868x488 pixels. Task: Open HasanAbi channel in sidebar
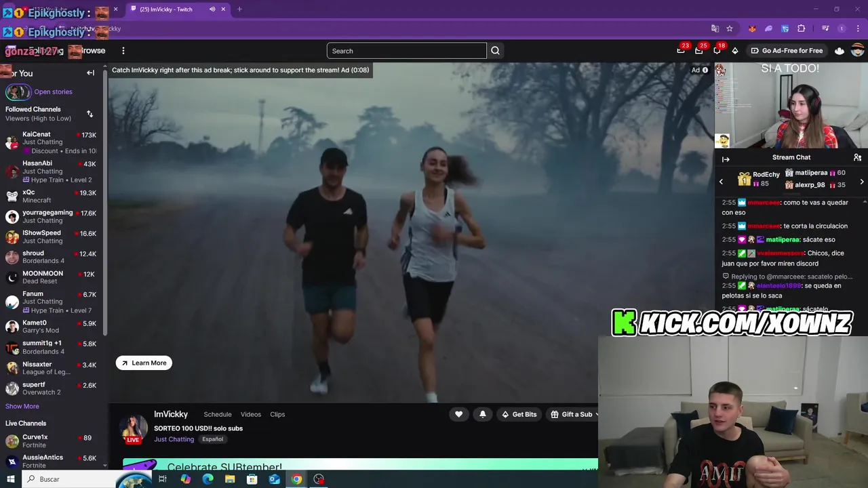52,171
